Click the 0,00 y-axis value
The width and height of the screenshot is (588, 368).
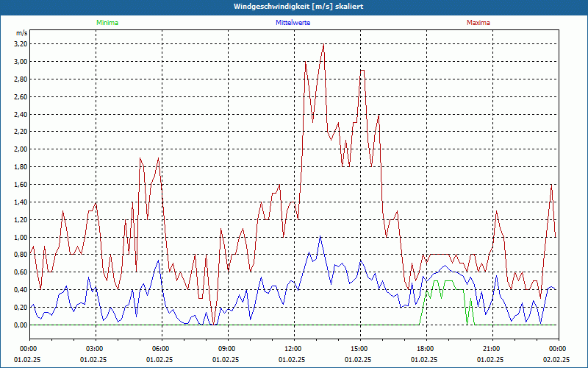coord(21,325)
